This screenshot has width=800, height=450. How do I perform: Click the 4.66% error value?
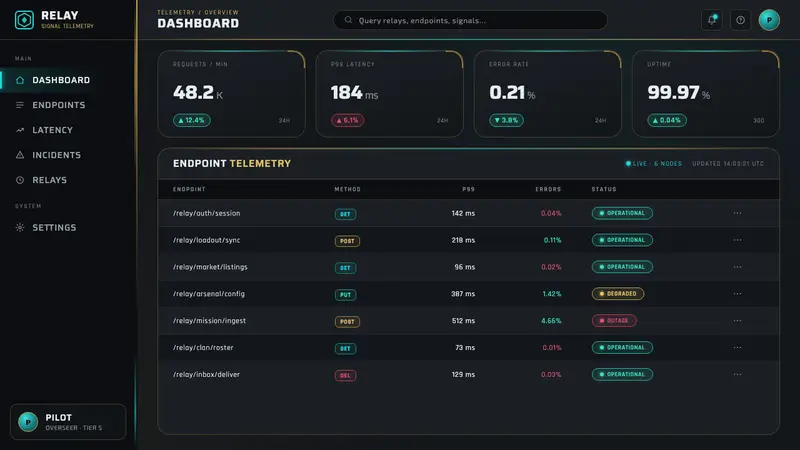[x=551, y=321]
